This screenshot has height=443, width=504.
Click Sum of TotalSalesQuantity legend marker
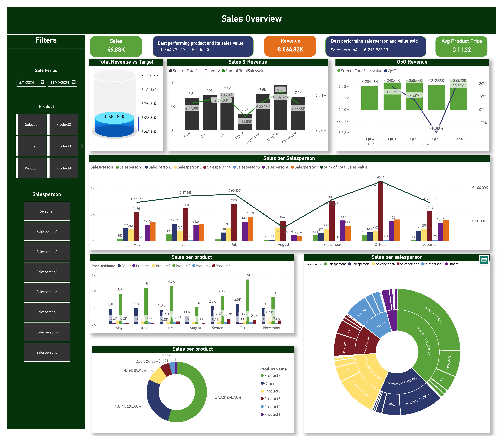coord(171,71)
